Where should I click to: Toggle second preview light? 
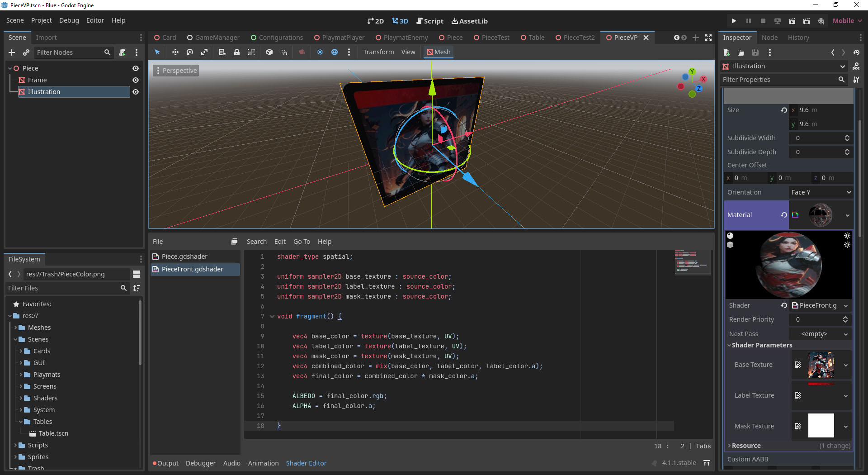click(x=847, y=245)
